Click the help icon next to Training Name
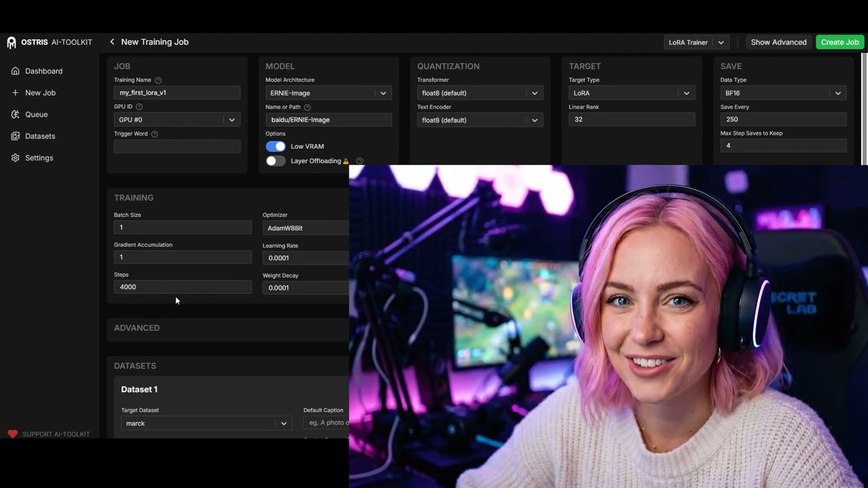This screenshot has height=488, width=868. (x=158, y=80)
